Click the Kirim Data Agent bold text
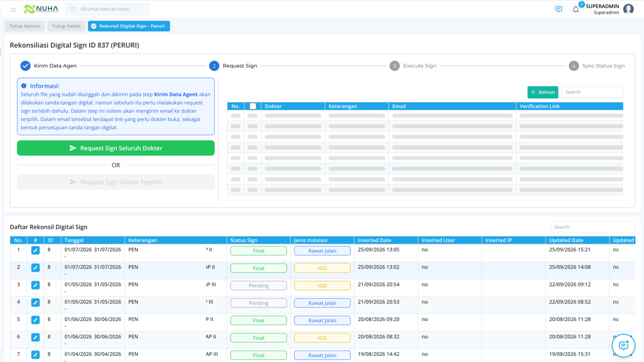The image size is (644, 362). tap(175, 95)
